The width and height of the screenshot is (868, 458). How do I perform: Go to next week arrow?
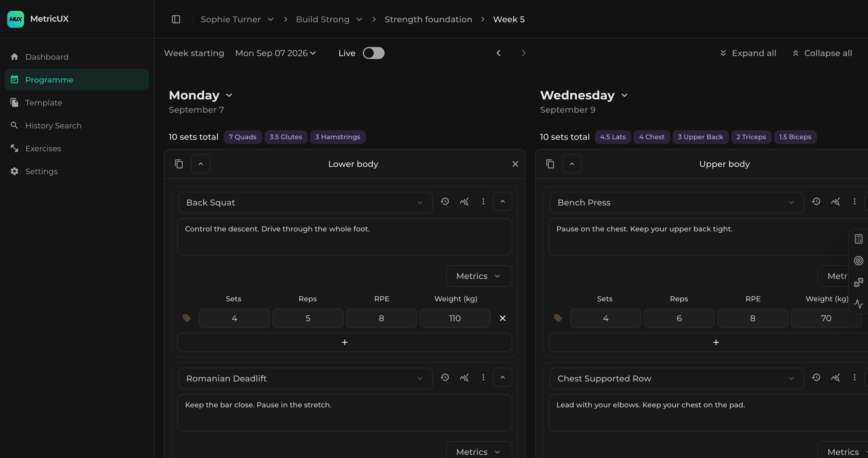click(x=524, y=53)
